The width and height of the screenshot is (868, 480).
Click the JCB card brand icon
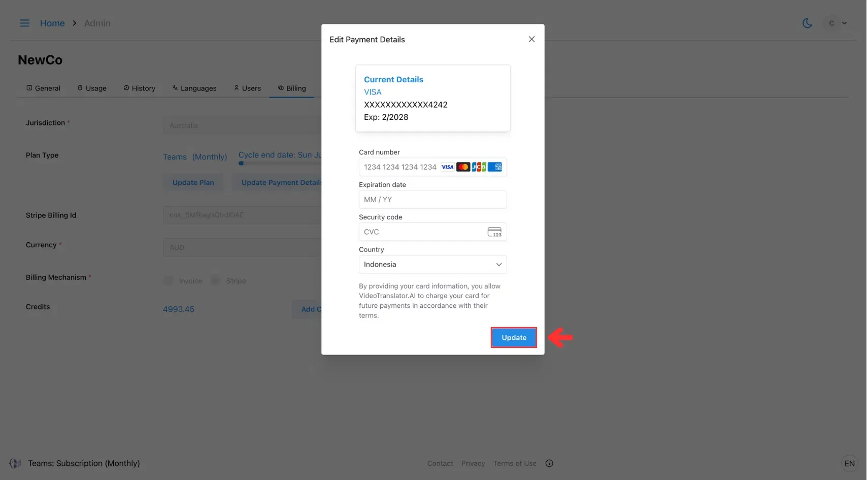pyautogui.click(x=479, y=167)
